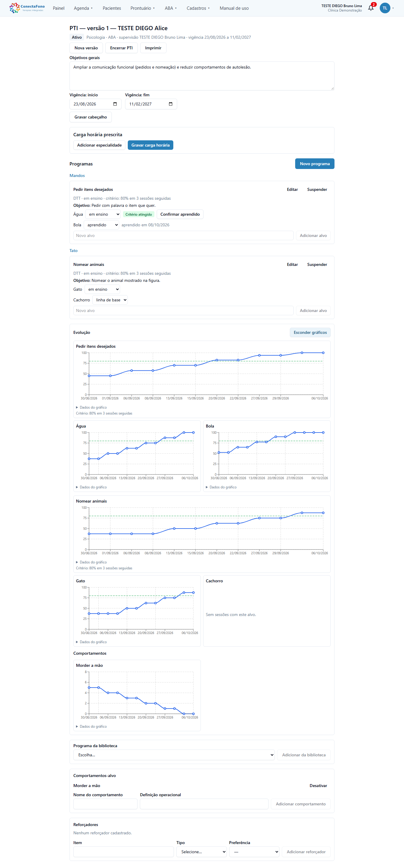Edit the Nomear animais program
The image size is (404, 868).
(293, 265)
